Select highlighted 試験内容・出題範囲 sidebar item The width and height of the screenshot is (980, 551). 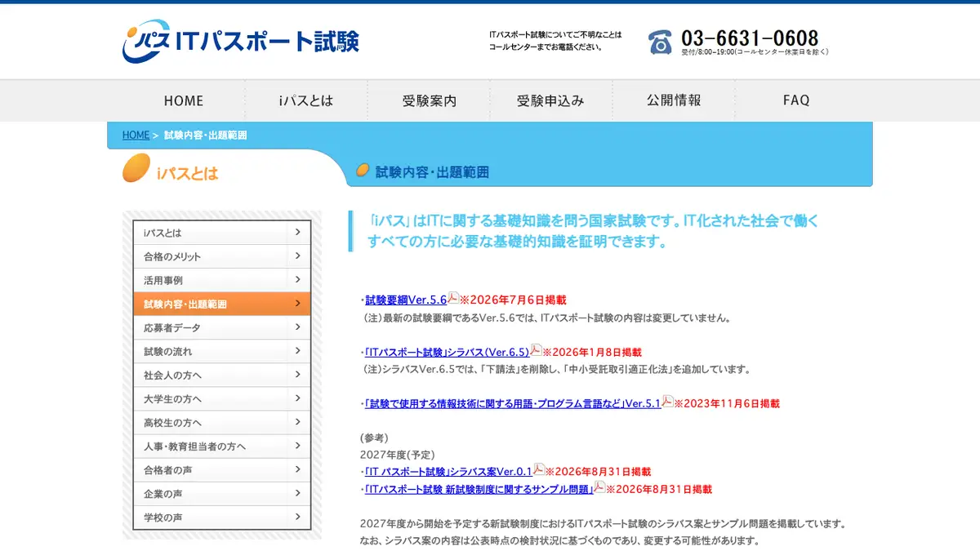click(x=222, y=304)
